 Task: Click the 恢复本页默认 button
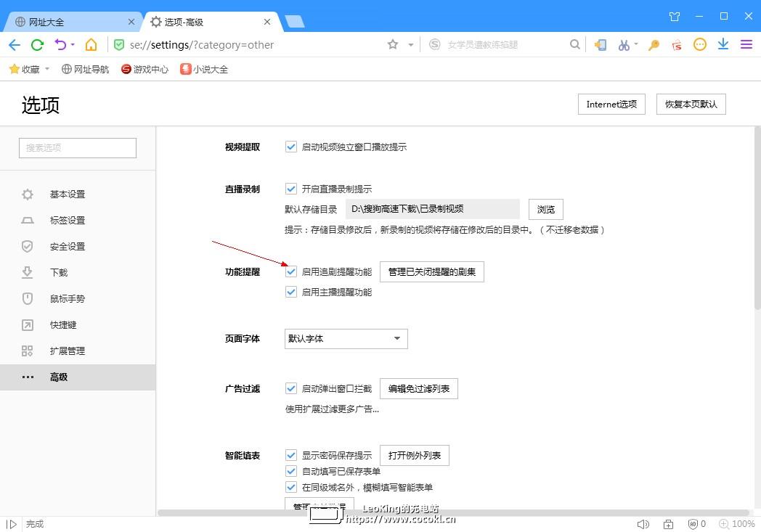pos(691,105)
